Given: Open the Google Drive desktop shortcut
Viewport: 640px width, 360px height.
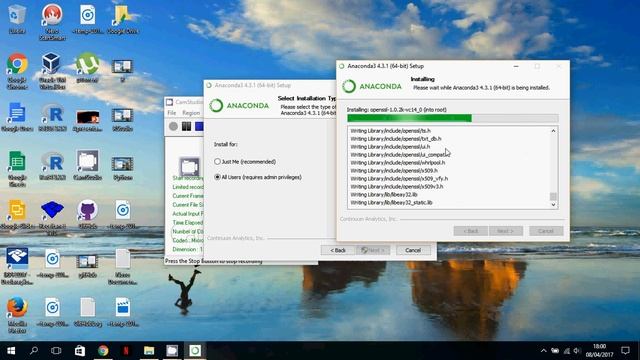Looking at the screenshot, I should (x=122, y=19).
